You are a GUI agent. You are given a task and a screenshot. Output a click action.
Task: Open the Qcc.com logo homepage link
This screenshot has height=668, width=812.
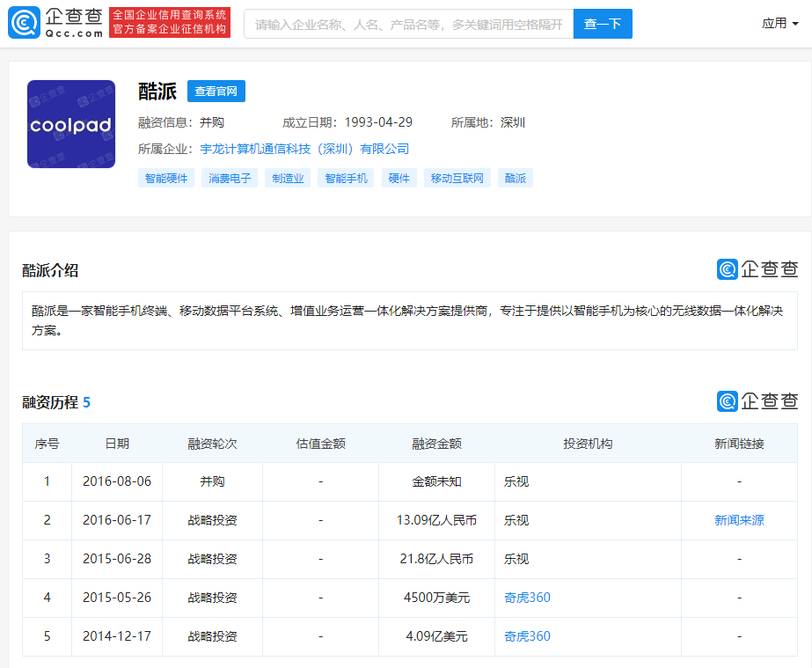55,23
